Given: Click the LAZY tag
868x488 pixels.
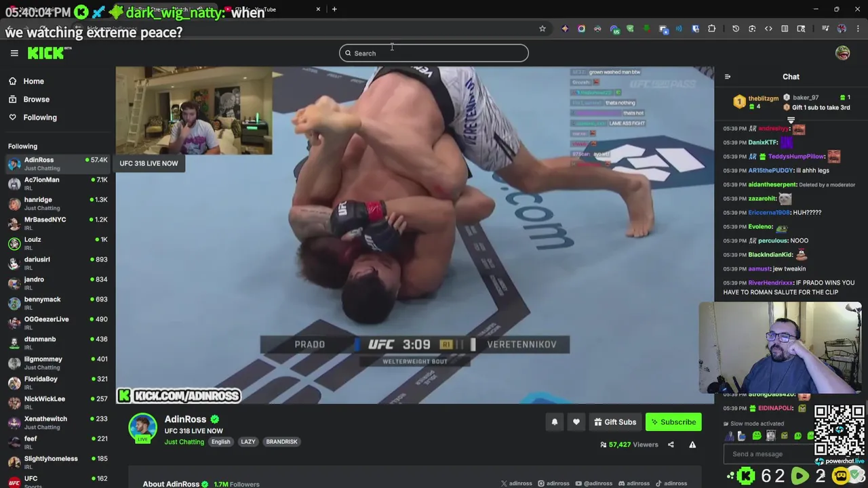Looking at the screenshot, I should coord(248,442).
